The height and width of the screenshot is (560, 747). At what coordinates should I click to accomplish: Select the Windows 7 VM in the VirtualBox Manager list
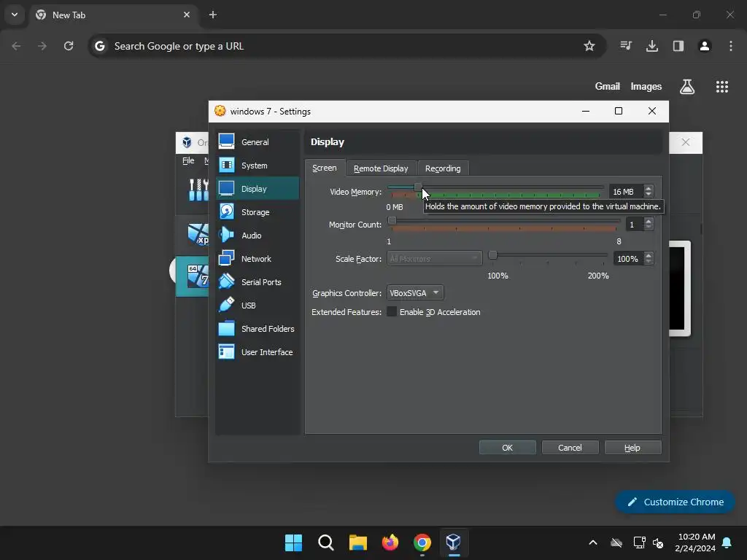click(193, 276)
